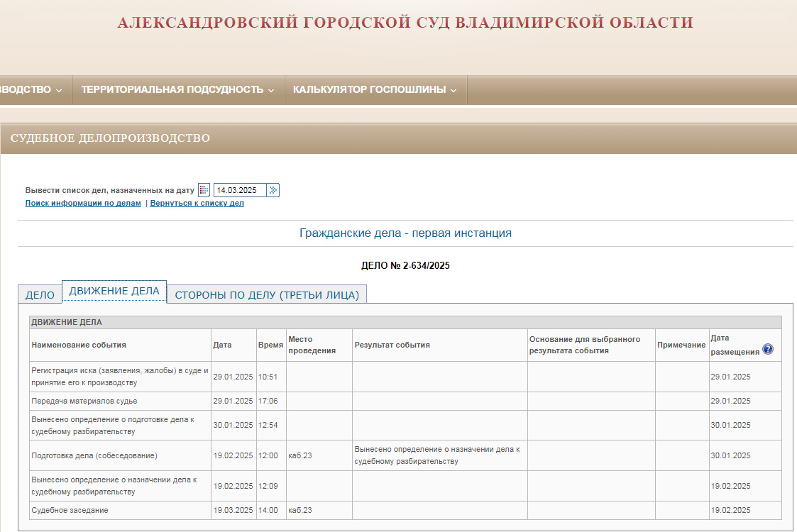Click the Движение дела table caption
797x532 pixels.
[67, 322]
